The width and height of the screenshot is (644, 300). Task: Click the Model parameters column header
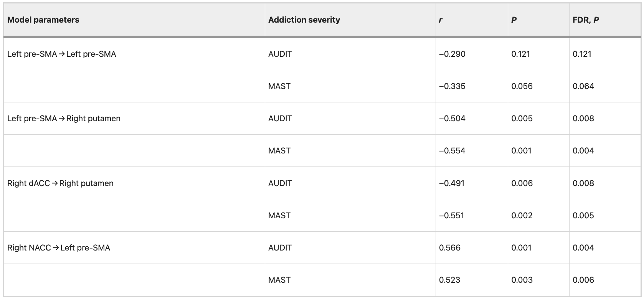(x=43, y=20)
